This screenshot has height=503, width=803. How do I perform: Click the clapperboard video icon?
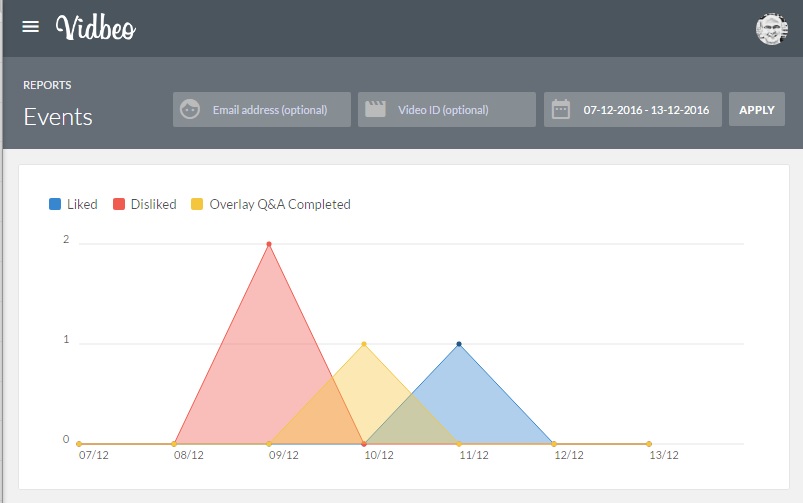pyautogui.click(x=375, y=110)
